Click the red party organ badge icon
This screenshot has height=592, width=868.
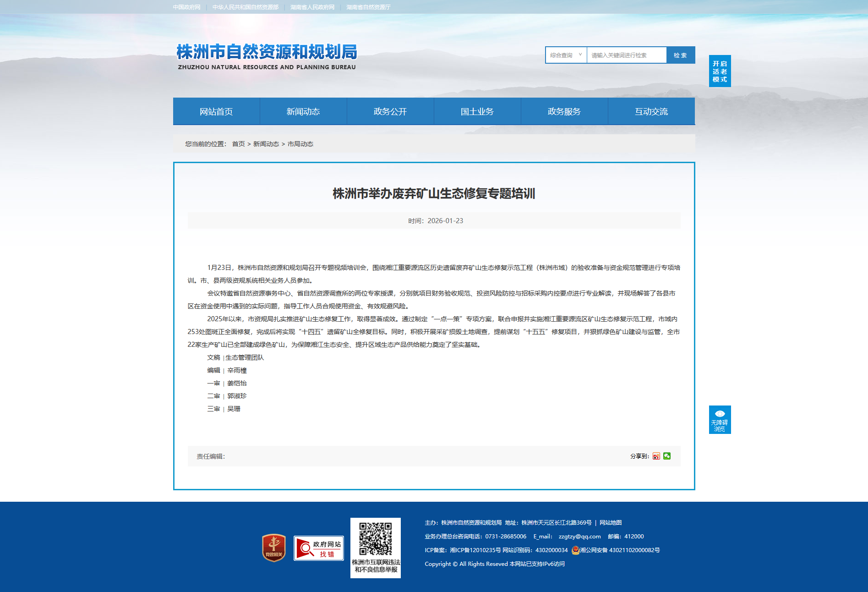[x=273, y=548]
